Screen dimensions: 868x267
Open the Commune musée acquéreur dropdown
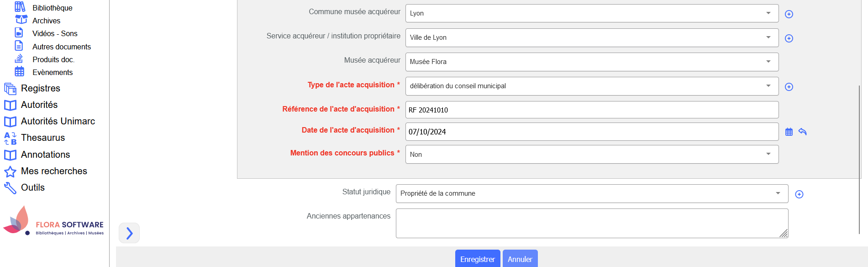click(x=592, y=13)
